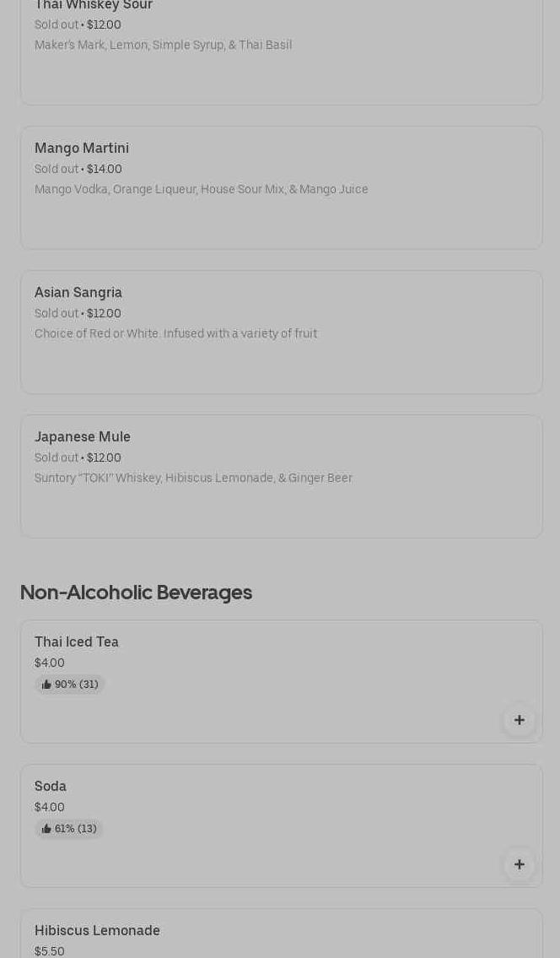Screen dimensions: 560x958
Task: Click the Thai Whiskey Sour ingredients text
Action: (163, 46)
